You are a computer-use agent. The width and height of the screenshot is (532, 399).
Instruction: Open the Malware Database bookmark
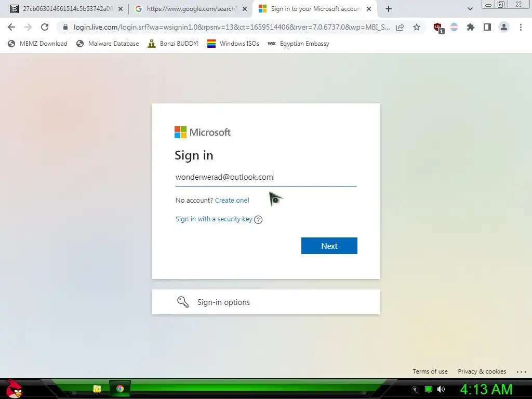pyautogui.click(x=108, y=44)
